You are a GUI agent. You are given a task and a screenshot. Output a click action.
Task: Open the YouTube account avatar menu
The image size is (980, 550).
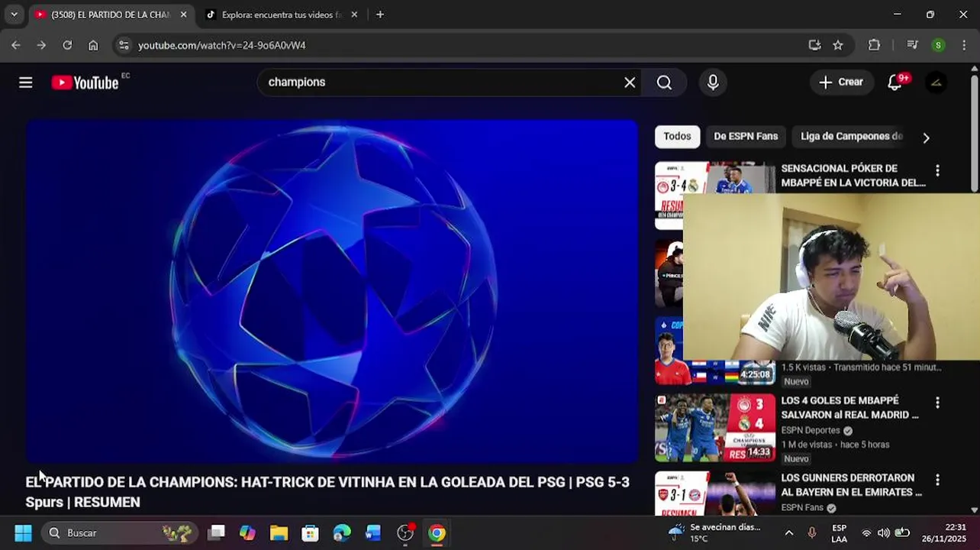point(936,82)
